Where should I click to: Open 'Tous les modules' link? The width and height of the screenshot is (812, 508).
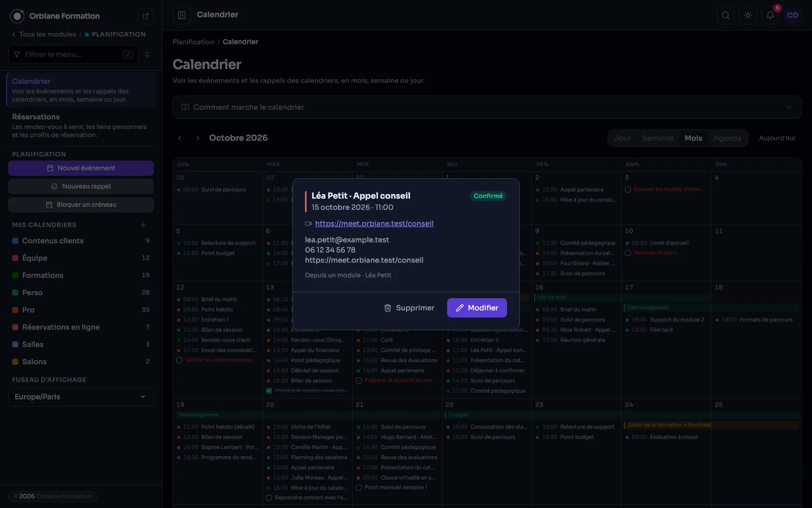click(x=48, y=35)
